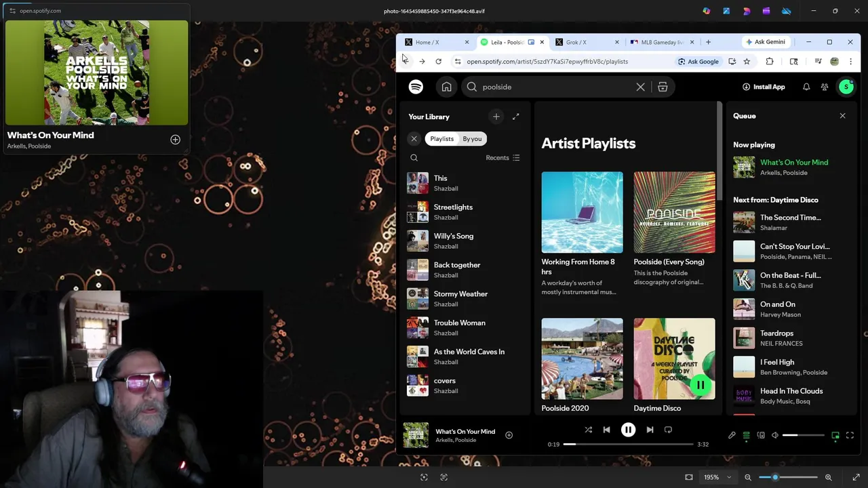
Task: Open Recents sort options in library
Action: click(502, 158)
